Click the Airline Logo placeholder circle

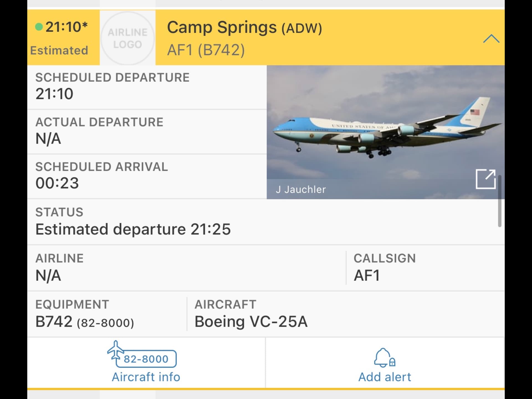(127, 38)
